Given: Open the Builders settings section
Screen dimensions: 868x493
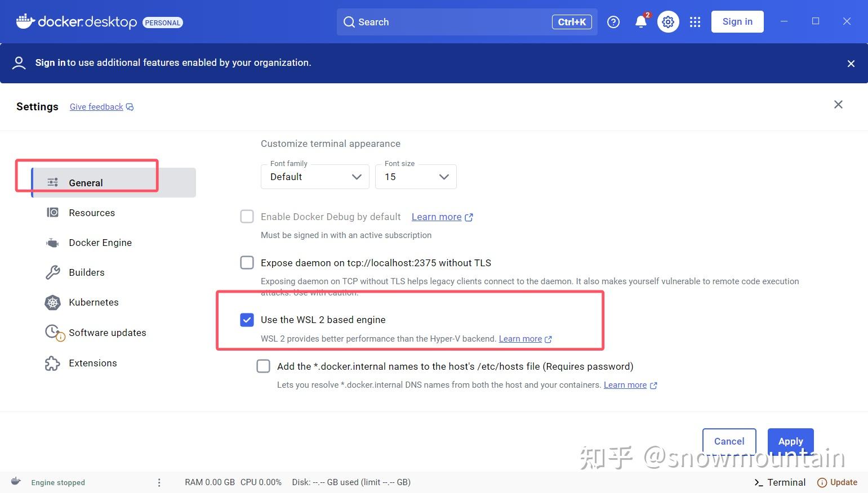Looking at the screenshot, I should pyautogui.click(x=86, y=272).
